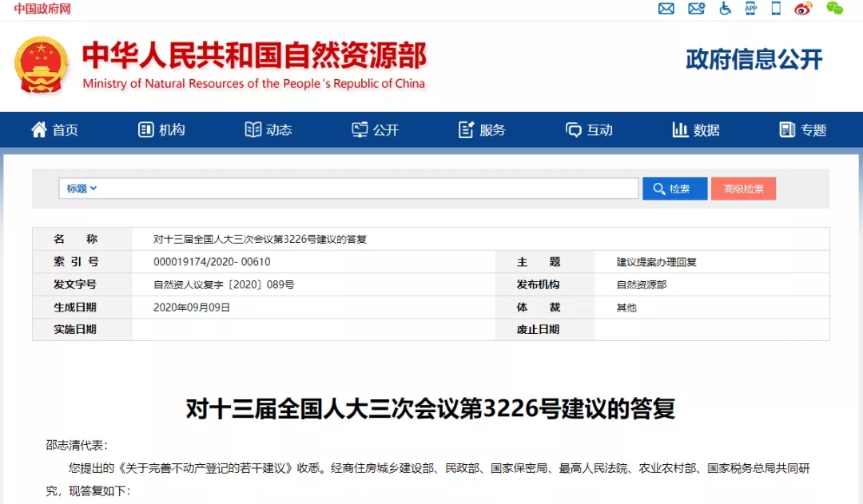
Task: Open the WeChat icon
Action: tap(834, 8)
